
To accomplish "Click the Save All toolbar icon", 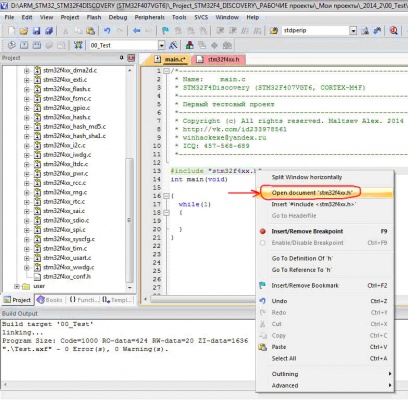I will [x=49, y=31].
